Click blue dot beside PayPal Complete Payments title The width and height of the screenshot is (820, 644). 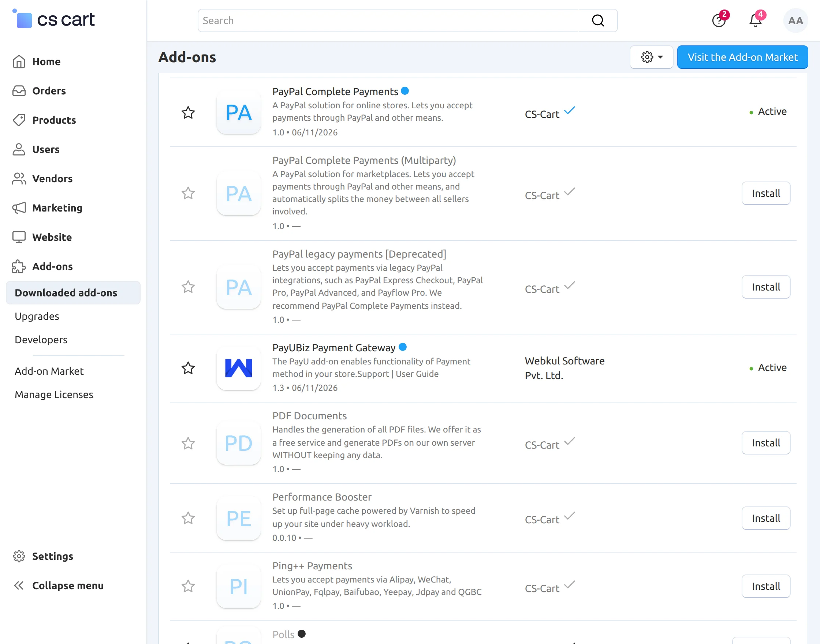[405, 91]
